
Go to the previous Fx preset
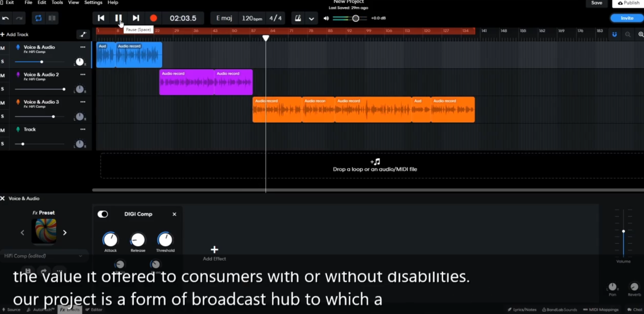coord(22,233)
